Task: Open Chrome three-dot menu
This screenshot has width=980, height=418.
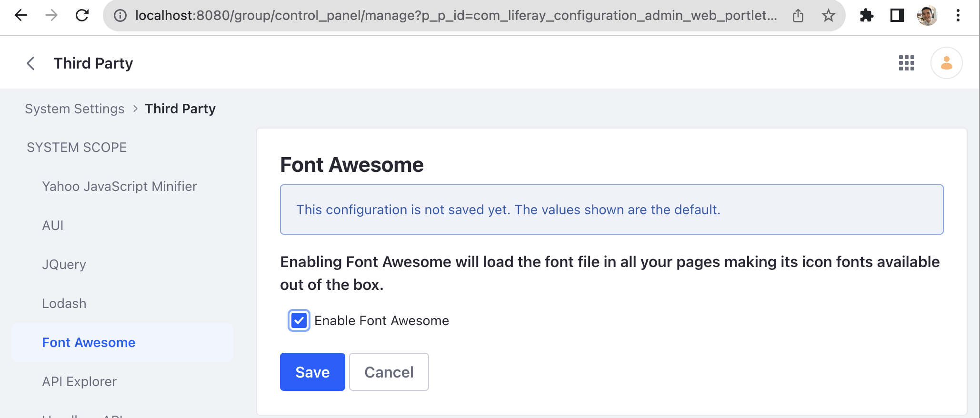Action: coord(958,16)
